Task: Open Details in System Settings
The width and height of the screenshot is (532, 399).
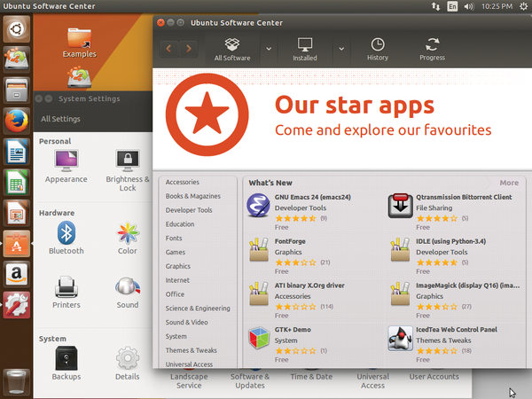Action: [x=128, y=363]
